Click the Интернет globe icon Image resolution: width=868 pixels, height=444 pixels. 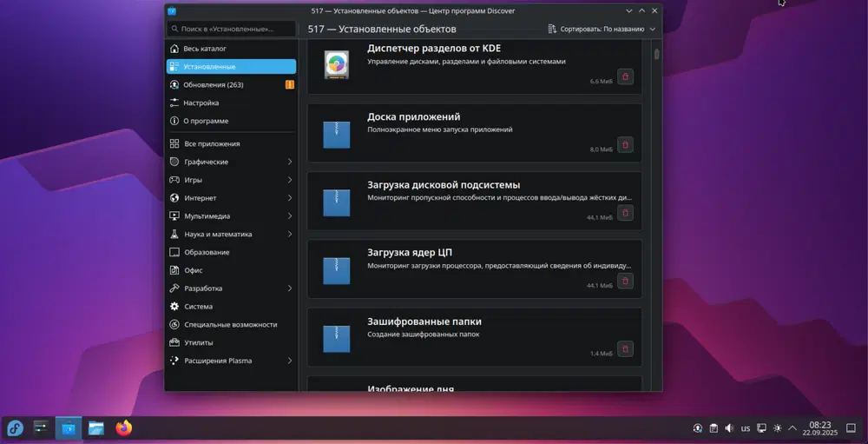click(174, 198)
